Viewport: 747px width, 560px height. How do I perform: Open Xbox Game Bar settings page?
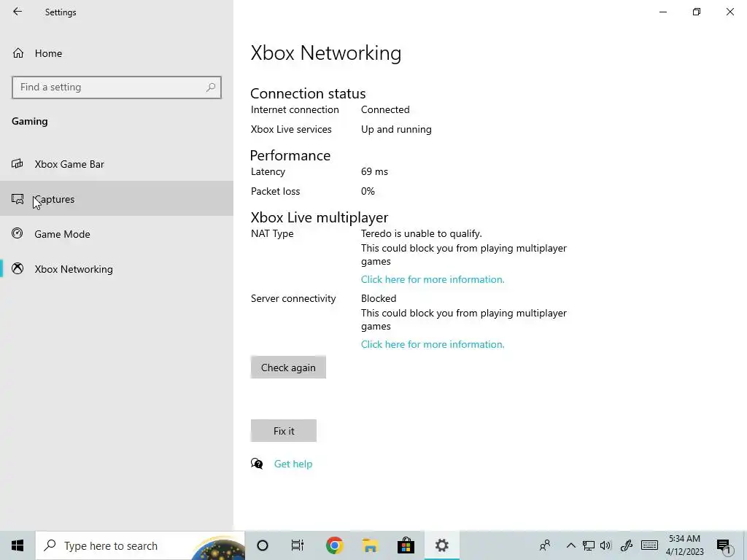pyautogui.click(x=117, y=164)
